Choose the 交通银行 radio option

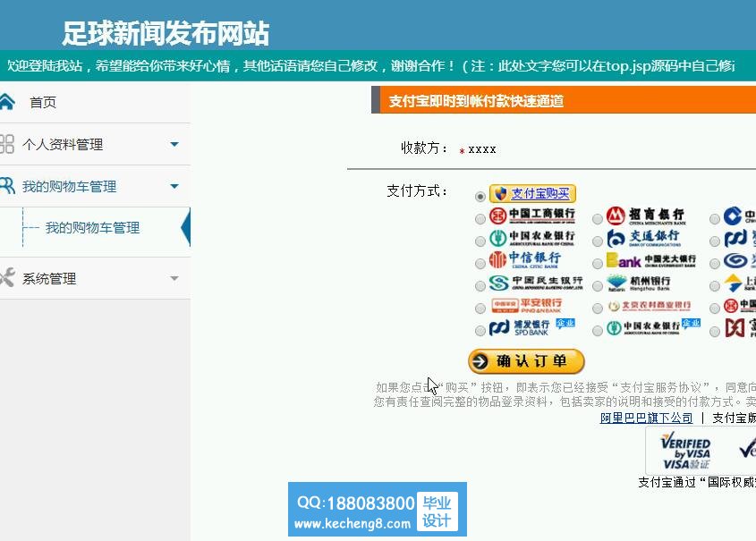click(x=598, y=241)
